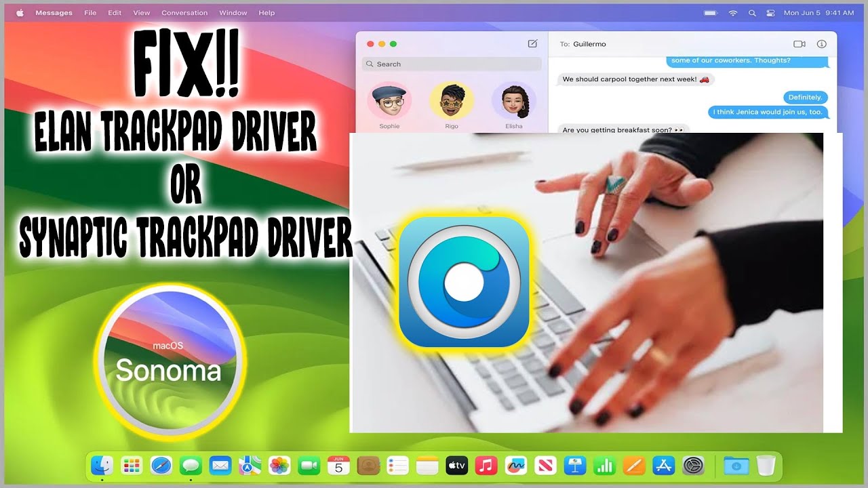Open the Window menu

coord(233,12)
